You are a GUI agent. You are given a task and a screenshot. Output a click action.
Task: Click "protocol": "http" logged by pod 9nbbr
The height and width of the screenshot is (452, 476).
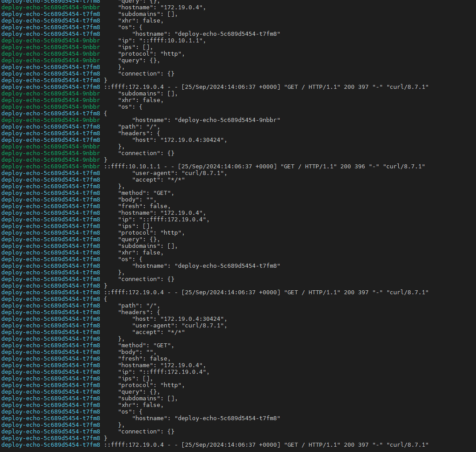click(151, 54)
